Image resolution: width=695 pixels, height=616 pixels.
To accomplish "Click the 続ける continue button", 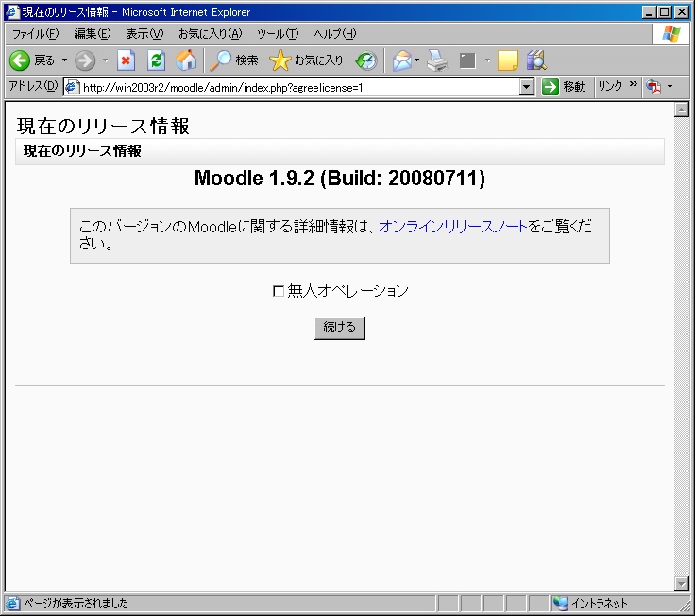I will [340, 328].
